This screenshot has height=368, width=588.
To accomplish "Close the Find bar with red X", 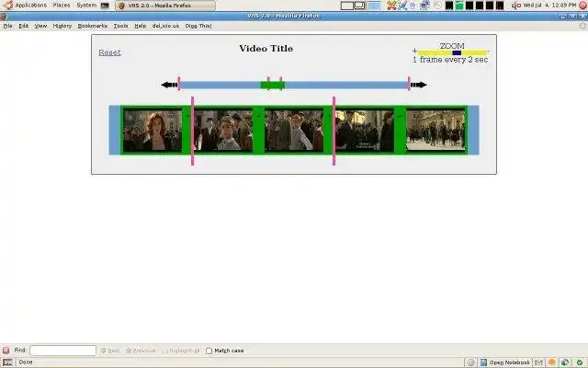I will (x=6, y=351).
